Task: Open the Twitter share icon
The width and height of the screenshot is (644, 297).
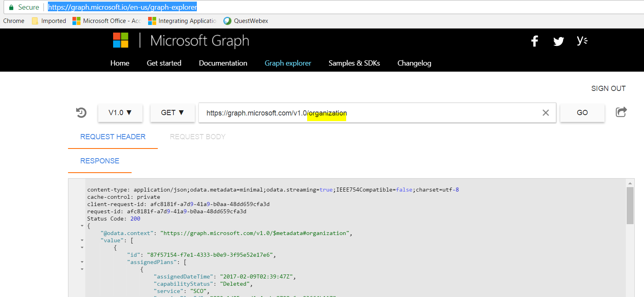Action: [558, 41]
